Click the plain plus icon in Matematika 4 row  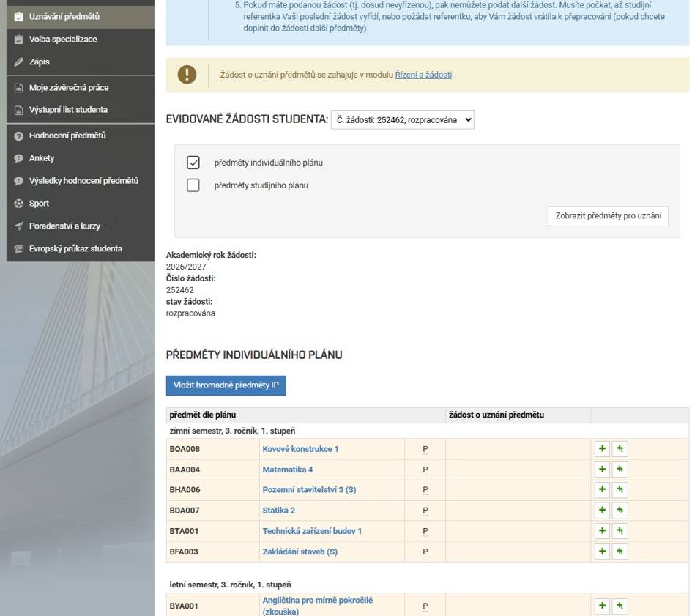pos(602,470)
